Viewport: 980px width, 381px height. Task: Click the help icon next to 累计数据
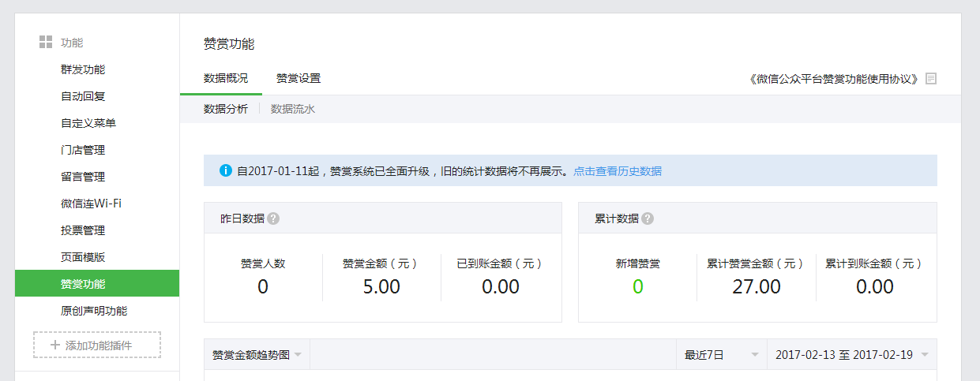pyautogui.click(x=648, y=219)
